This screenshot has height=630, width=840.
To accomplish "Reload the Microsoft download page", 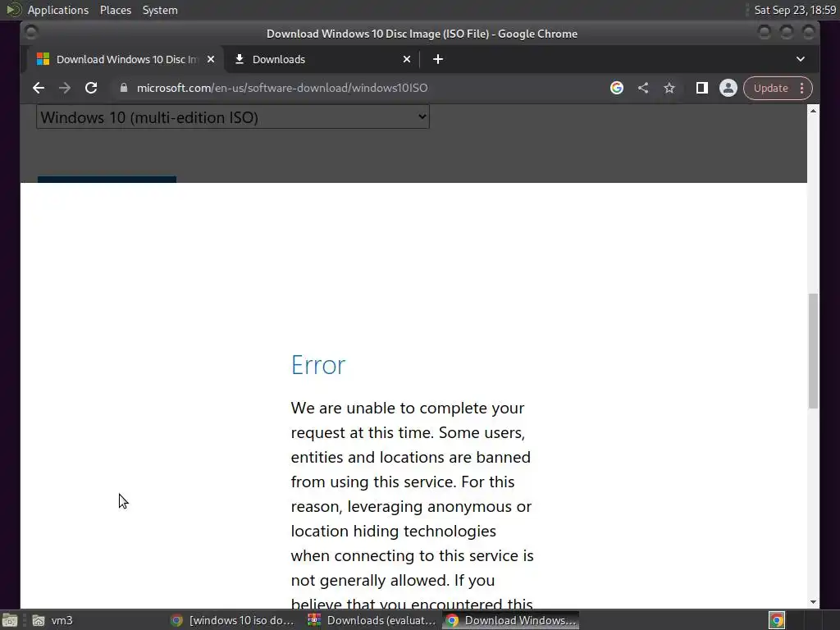I will [x=91, y=88].
